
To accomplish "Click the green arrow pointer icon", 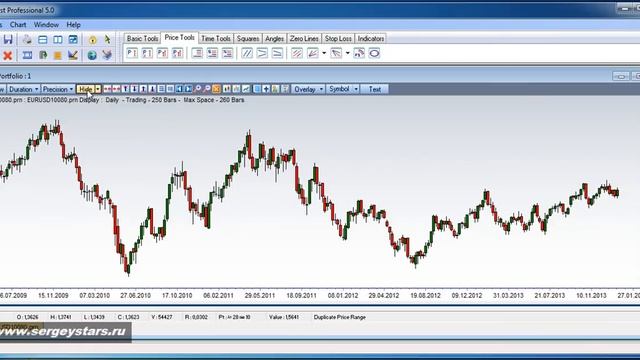I will pyautogui.click(x=107, y=40).
